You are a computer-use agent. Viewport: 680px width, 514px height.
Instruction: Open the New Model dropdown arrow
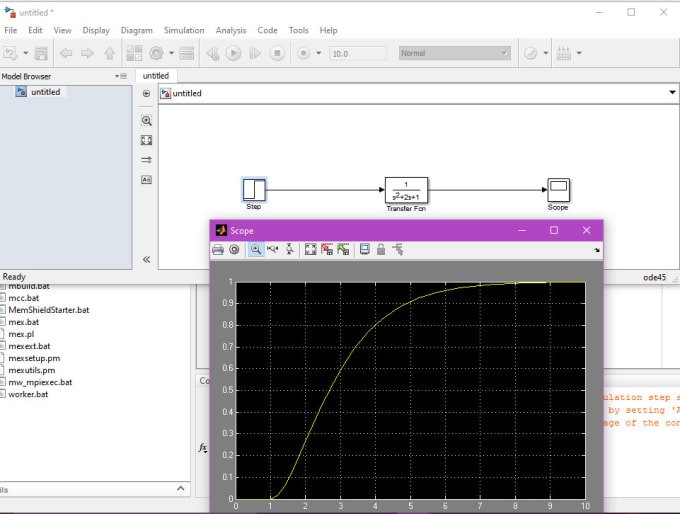pyautogui.click(x=26, y=53)
